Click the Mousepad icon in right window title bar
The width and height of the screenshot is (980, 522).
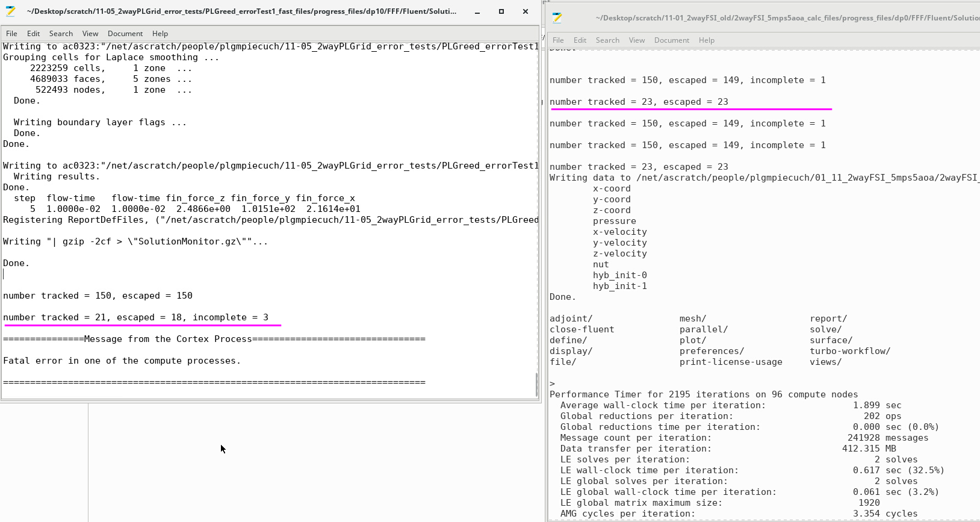click(x=557, y=18)
